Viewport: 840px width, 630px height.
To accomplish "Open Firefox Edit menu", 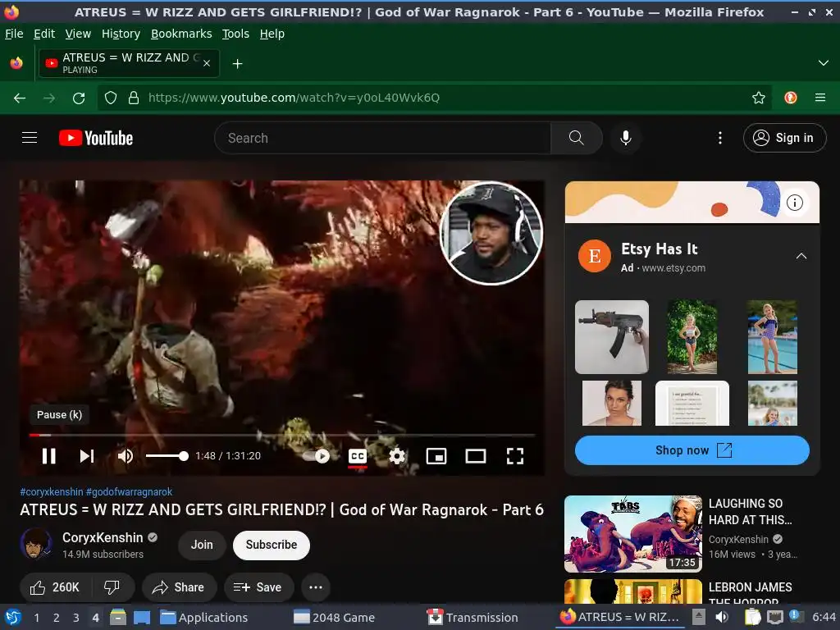I will 44,34.
